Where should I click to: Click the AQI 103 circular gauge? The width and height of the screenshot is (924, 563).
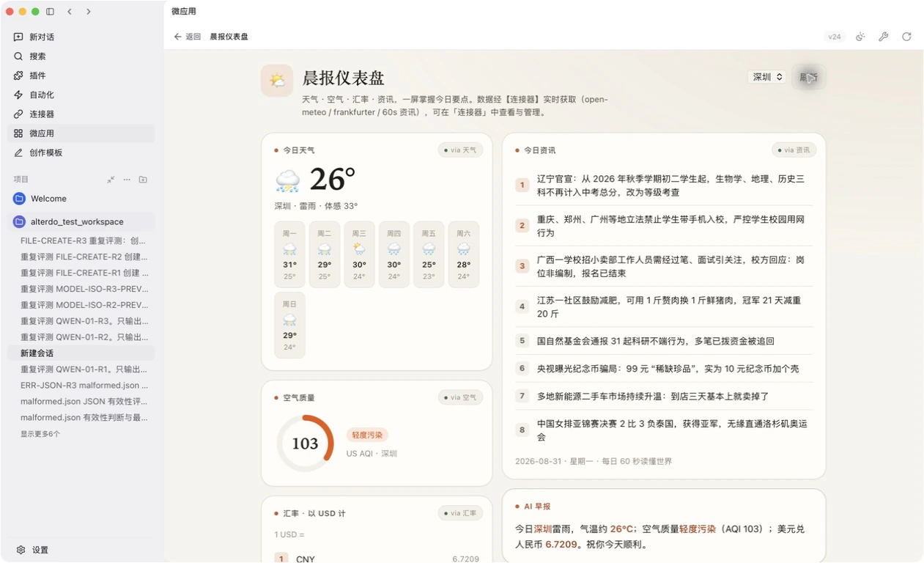coord(306,444)
